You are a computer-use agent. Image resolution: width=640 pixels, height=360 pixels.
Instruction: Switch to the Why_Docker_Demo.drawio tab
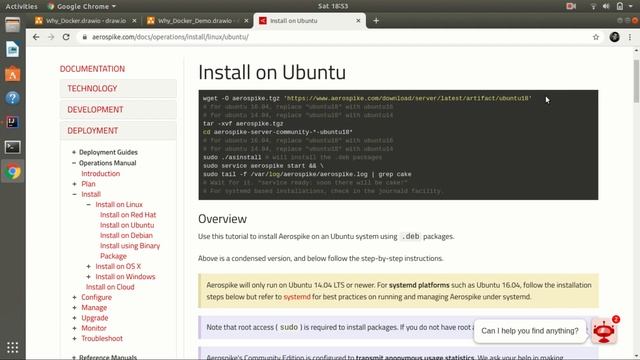[x=198, y=20]
